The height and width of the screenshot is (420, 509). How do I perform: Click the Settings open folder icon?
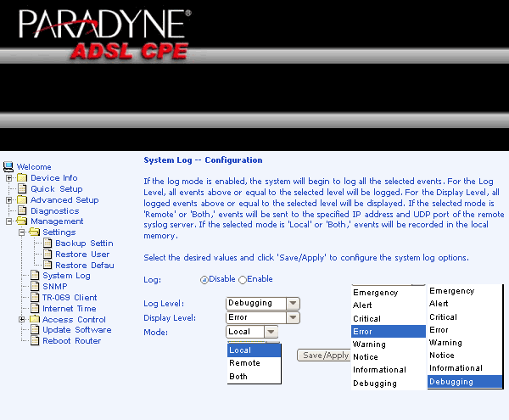(34, 232)
